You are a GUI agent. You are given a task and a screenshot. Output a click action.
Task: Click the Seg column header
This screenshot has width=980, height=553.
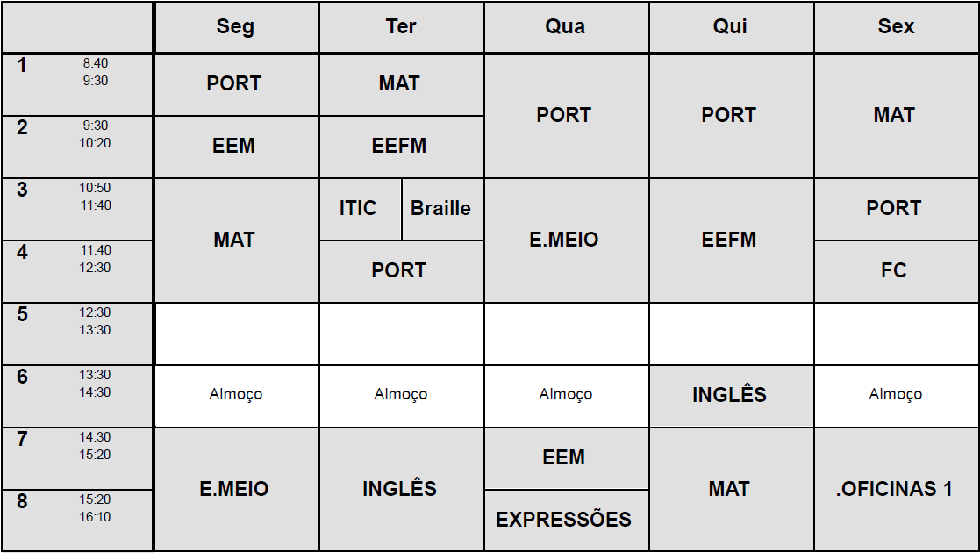[235, 27]
